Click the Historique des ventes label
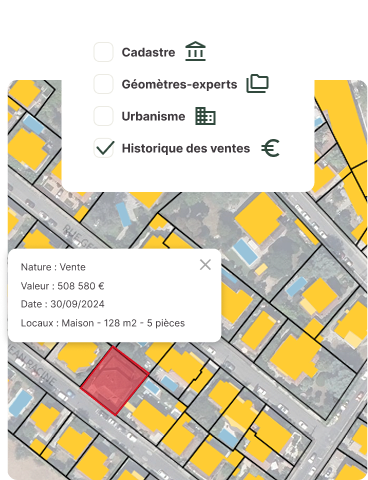The height and width of the screenshot is (480, 368). pyautogui.click(x=186, y=148)
